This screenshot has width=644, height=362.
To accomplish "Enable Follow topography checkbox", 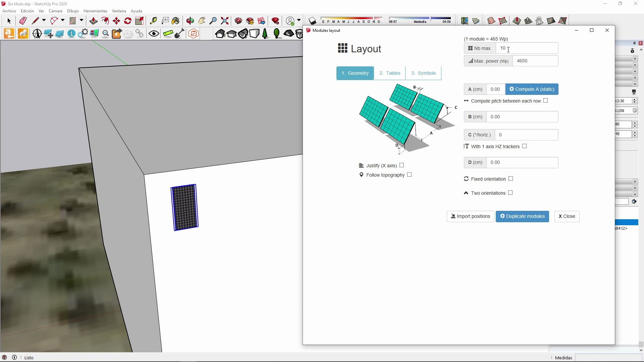I will (x=409, y=175).
